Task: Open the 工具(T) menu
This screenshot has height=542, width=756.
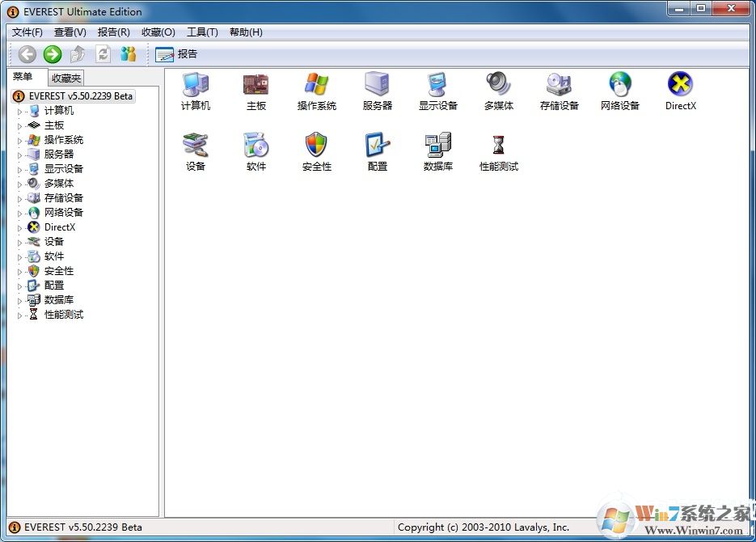Action: 202,32
